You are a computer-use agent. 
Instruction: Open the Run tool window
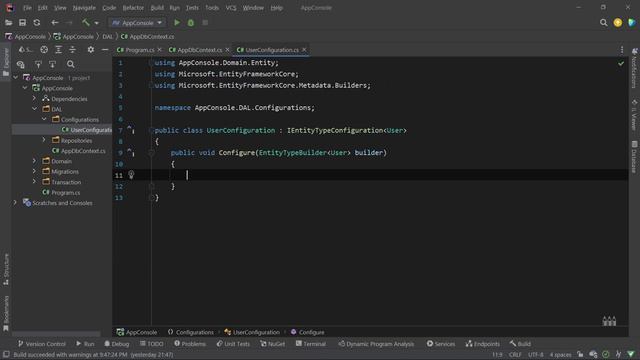85,344
